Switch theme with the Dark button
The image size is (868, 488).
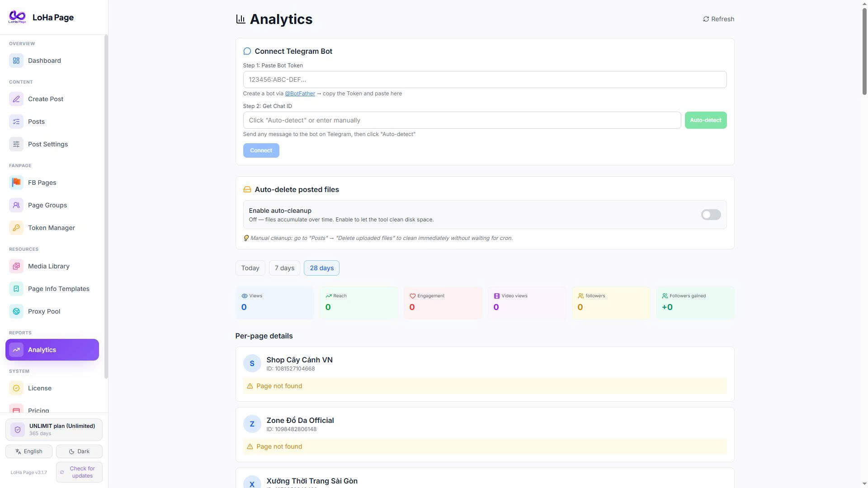(79, 451)
